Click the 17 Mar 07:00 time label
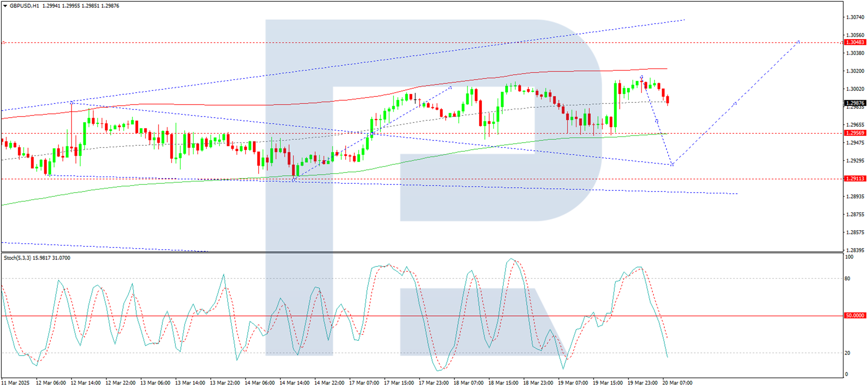 coord(364,383)
